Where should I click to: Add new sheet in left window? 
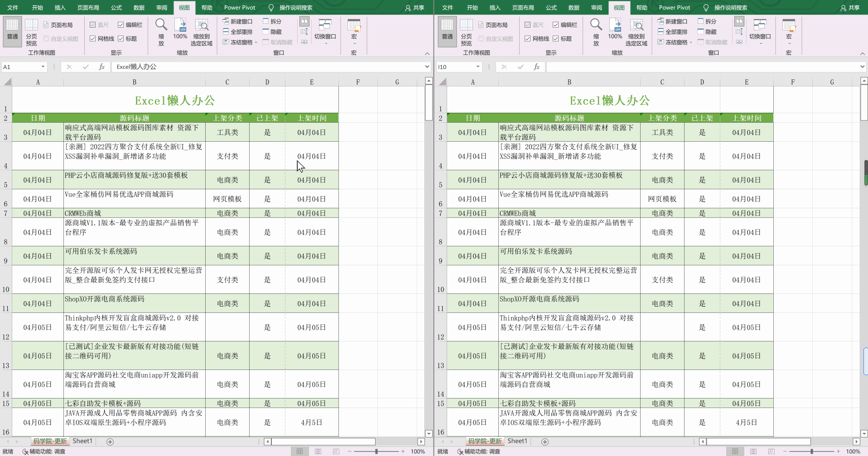(110, 442)
